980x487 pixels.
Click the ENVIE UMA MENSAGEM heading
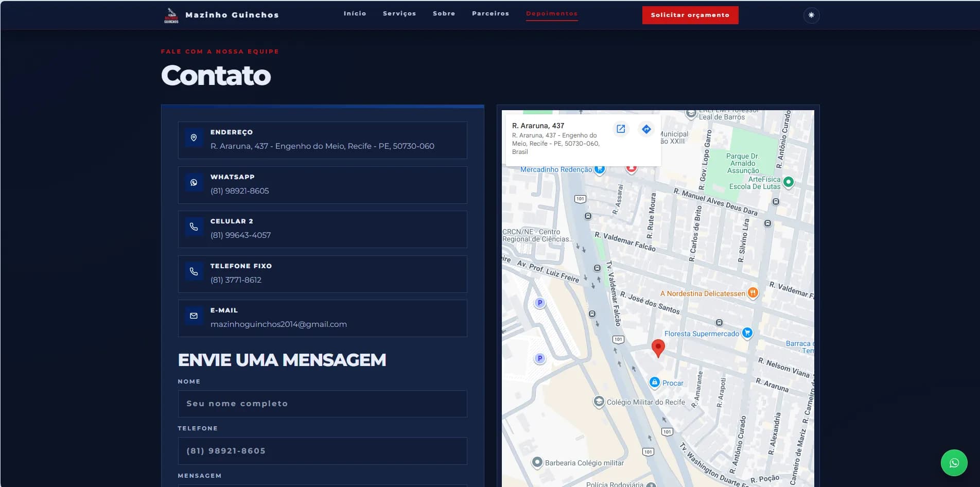click(282, 360)
